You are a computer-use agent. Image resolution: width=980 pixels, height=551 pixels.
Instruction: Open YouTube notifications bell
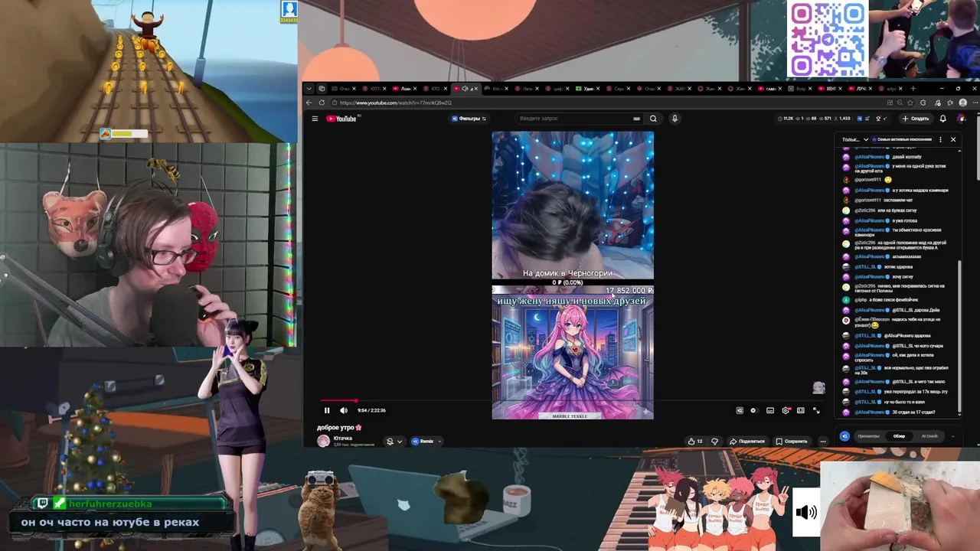pyautogui.click(x=942, y=119)
